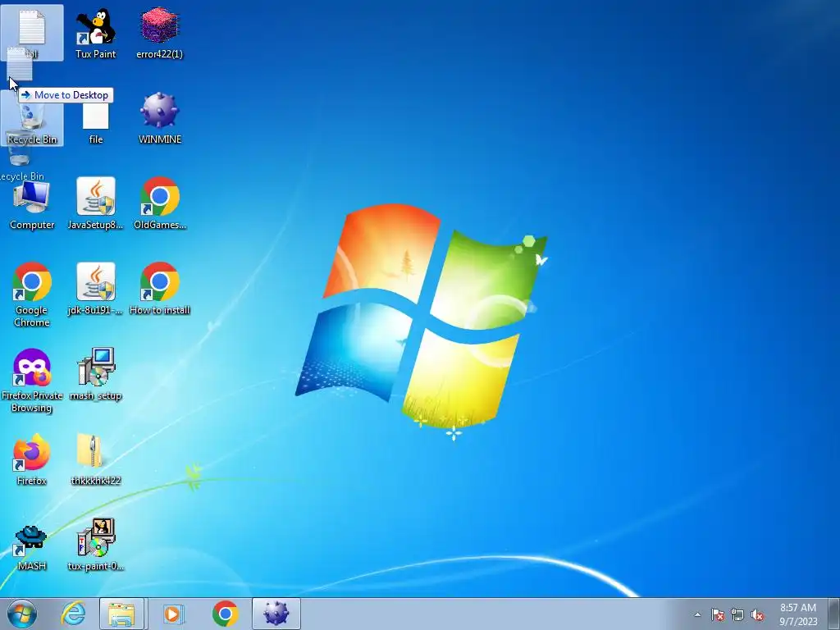
Task: Select the Google Chrome desktop shortcut
Action: (x=32, y=295)
